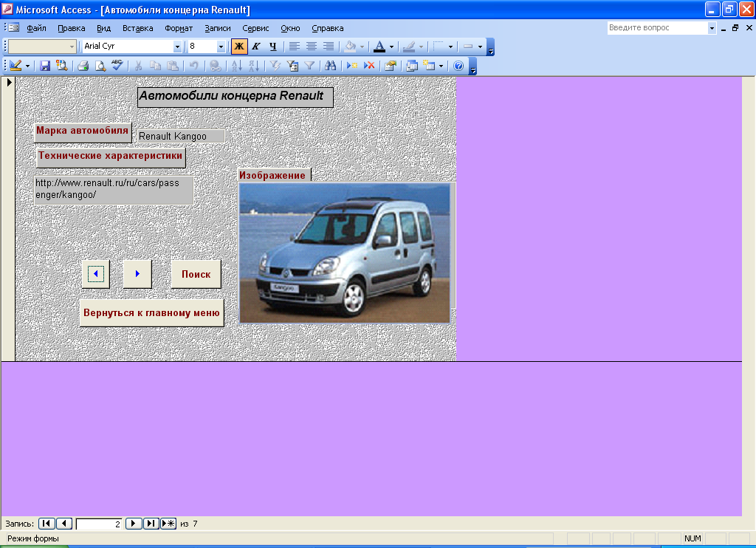The height and width of the screenshot is (548, 756).
Task: Align text right in toolbar
Action: pos(329,47)
